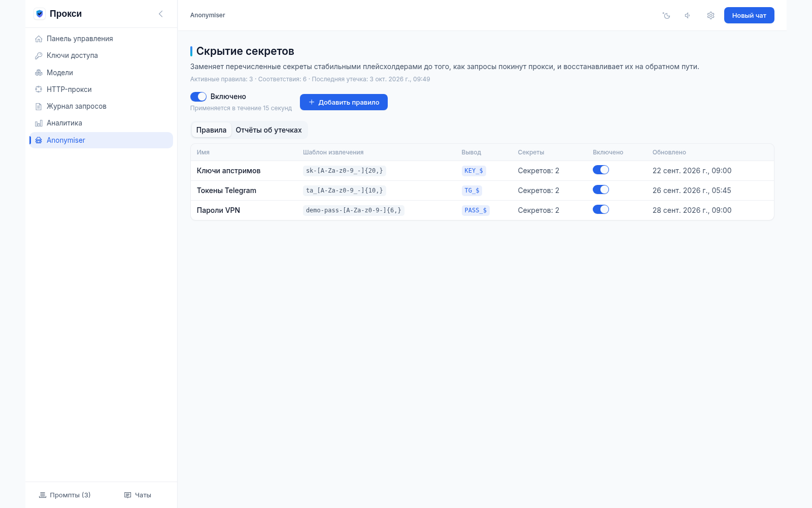Open the Отчёты об утечках tab
812x508 pixels.
pos(268,130)
